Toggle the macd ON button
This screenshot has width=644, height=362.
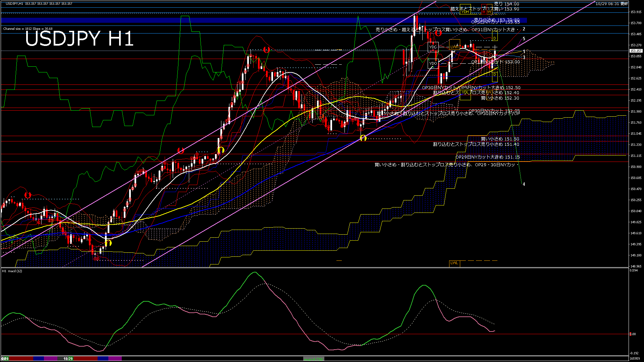tap(314, 359)
